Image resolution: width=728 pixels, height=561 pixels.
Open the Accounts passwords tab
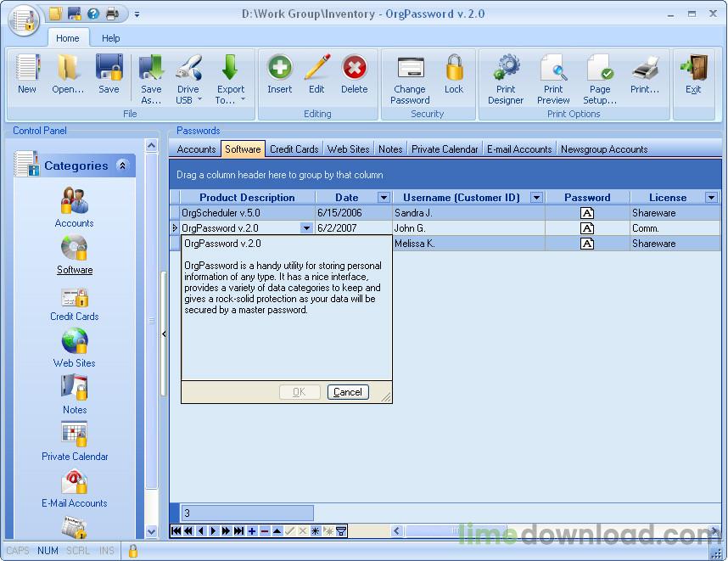196,149
